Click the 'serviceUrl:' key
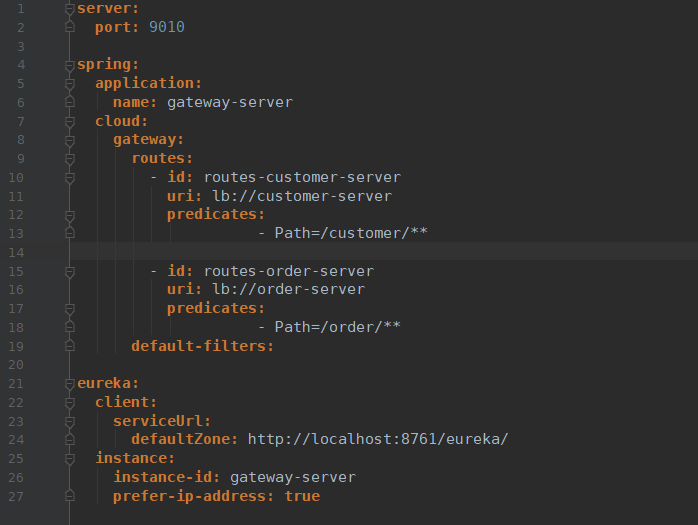This screenshot has width=698, height=525. tap(162, 421)
